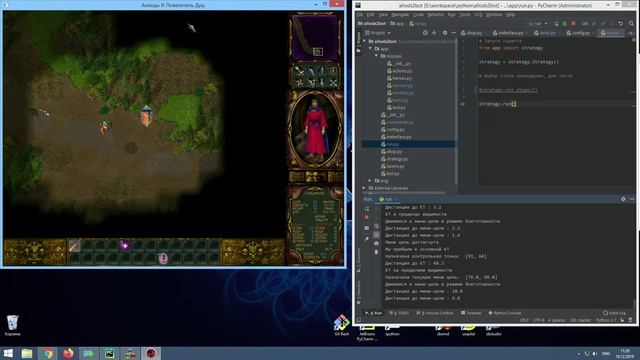
Task: Open the Project view selector dropdown
Action: [378, 33]
